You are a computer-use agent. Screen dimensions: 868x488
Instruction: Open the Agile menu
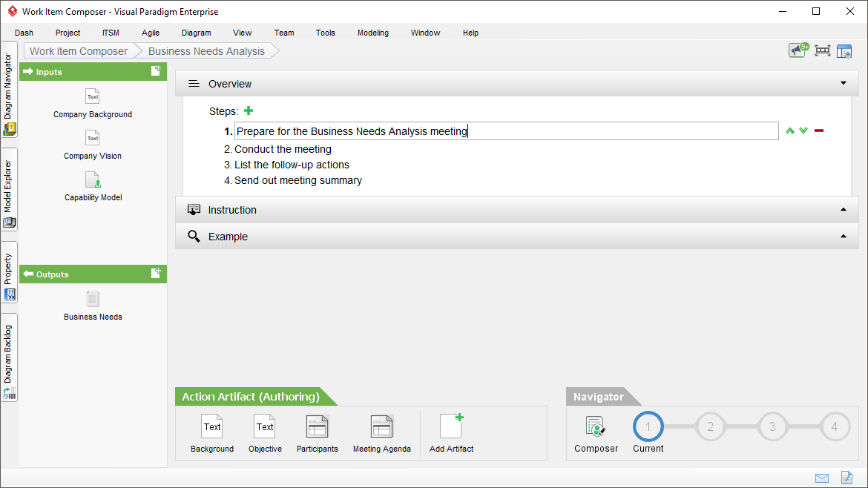click(x=151, y=33)
